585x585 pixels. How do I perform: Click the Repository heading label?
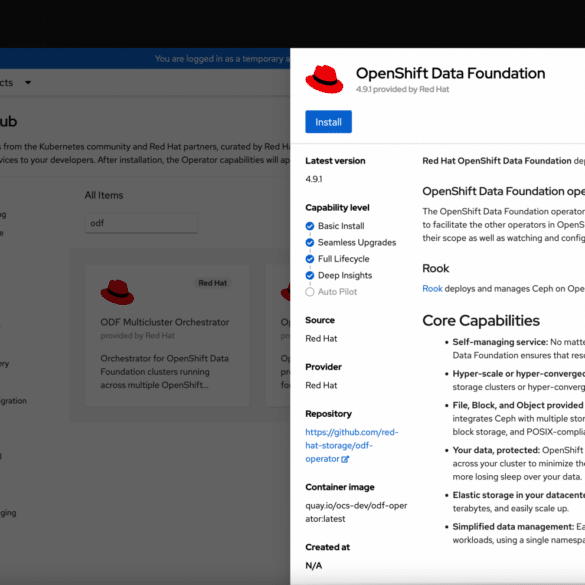tap(328, 413)
